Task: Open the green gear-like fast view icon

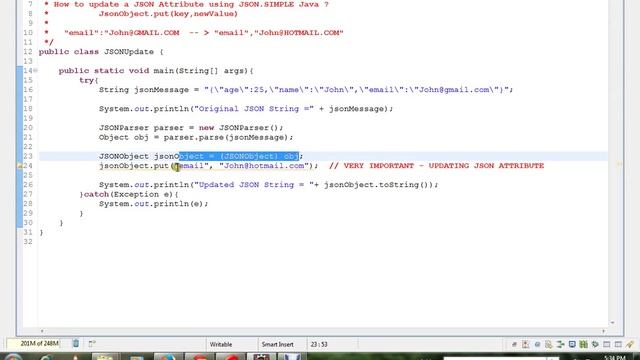Action: point(595,344)
